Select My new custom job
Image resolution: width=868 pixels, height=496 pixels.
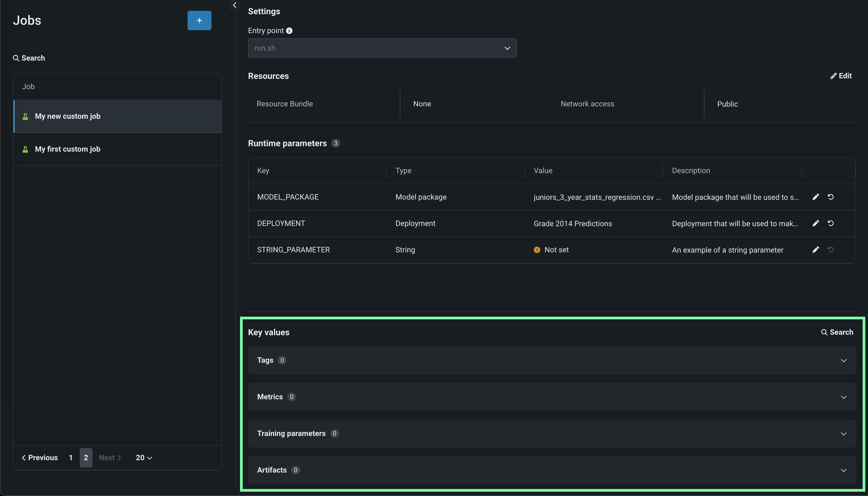coord(67,116)
